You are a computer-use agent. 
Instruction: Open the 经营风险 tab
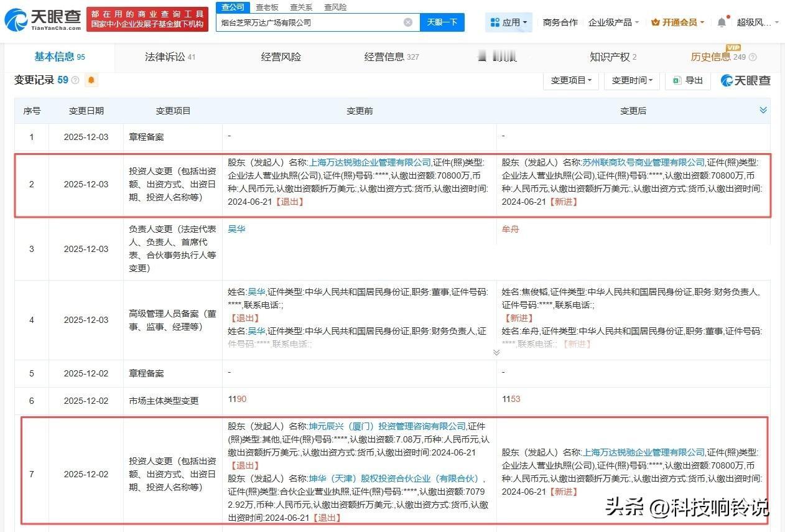[x=281, y=57]
